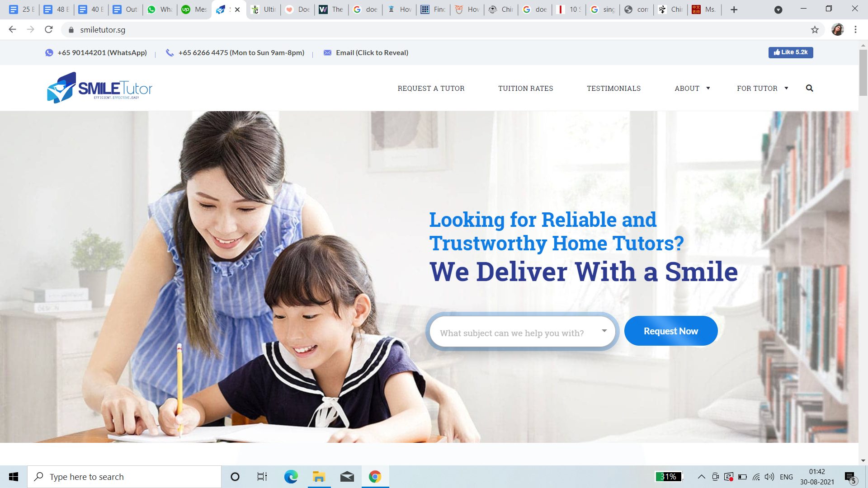Open a new browser tab
The width and height of the screenshot is (868, 488).
[x=734, y=9]
